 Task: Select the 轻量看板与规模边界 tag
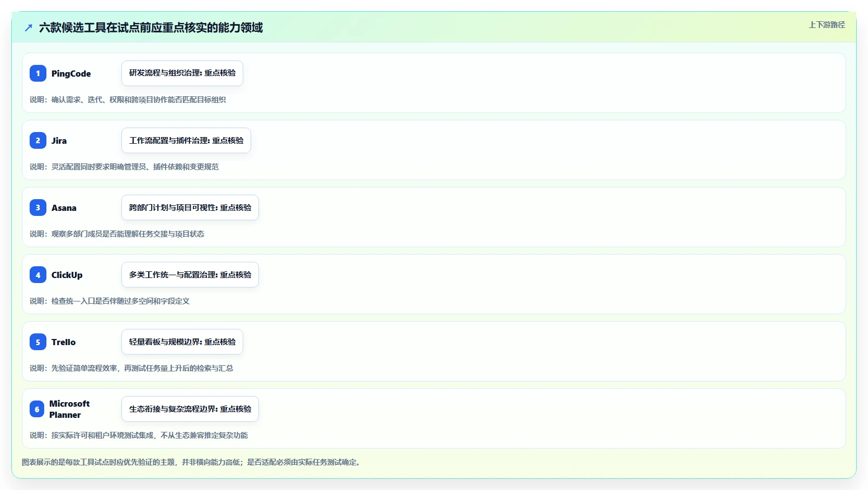point(182,342)
